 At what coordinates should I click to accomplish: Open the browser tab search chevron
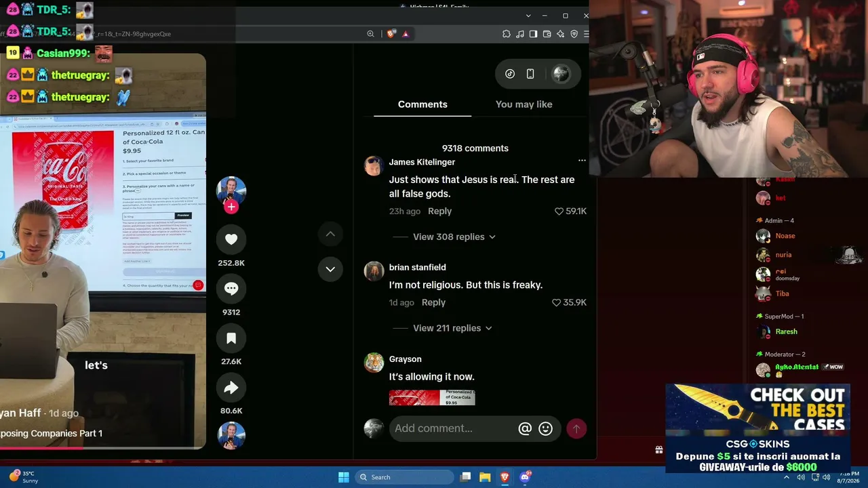pyautogui.click(x=528, y=16)
